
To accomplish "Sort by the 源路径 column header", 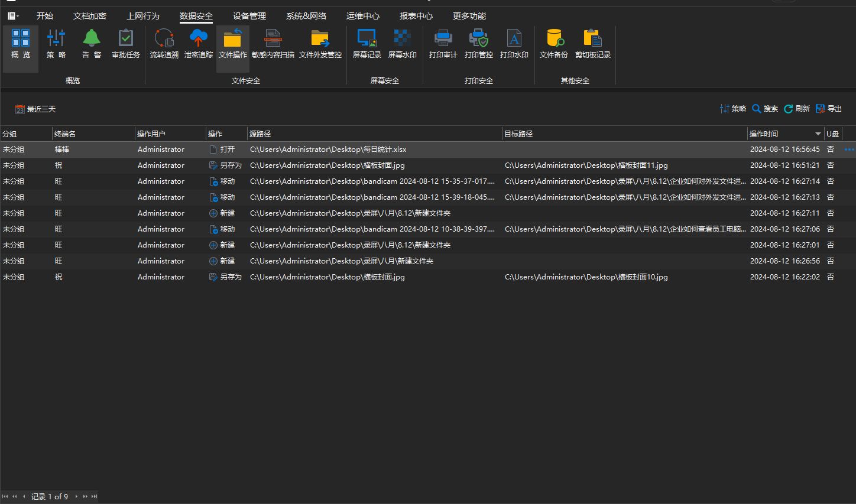I will [x=375, y=134].
